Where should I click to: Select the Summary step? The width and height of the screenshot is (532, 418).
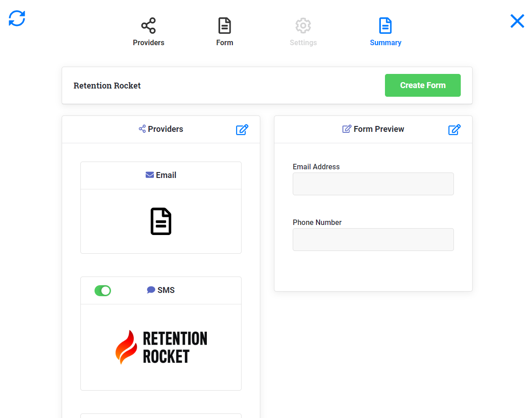[385, 32]
